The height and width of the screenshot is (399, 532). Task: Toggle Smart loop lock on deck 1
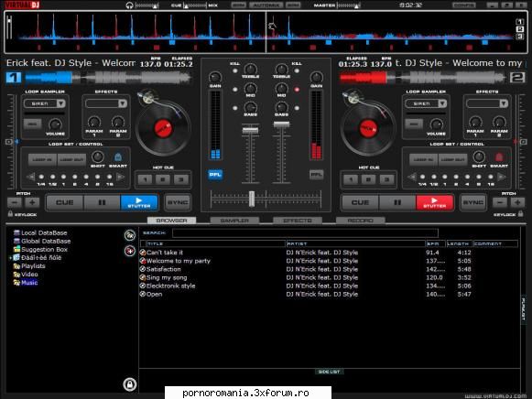click(x=118, y=157)
